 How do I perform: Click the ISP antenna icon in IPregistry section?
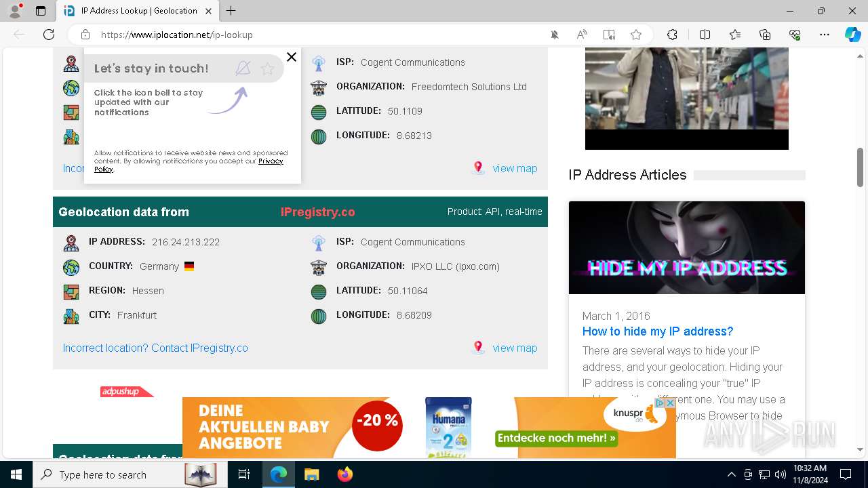click(319, 243)
